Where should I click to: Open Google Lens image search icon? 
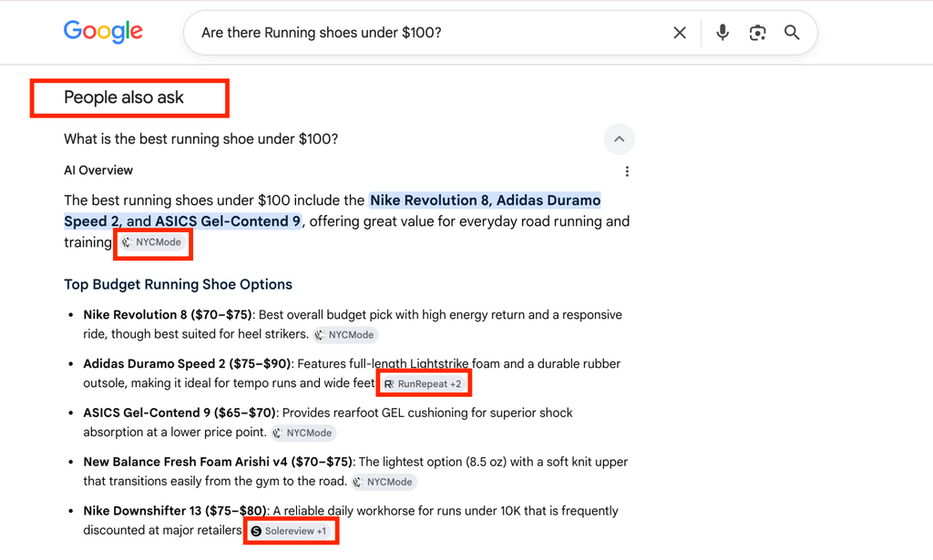pyautogui.click(x=757, y=33)
